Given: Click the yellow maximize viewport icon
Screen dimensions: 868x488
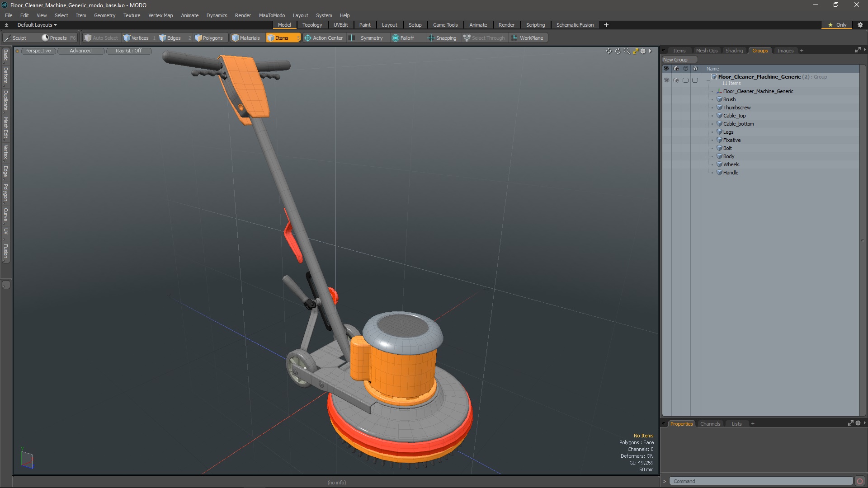Looking at the screenshot, I should 635,51.
